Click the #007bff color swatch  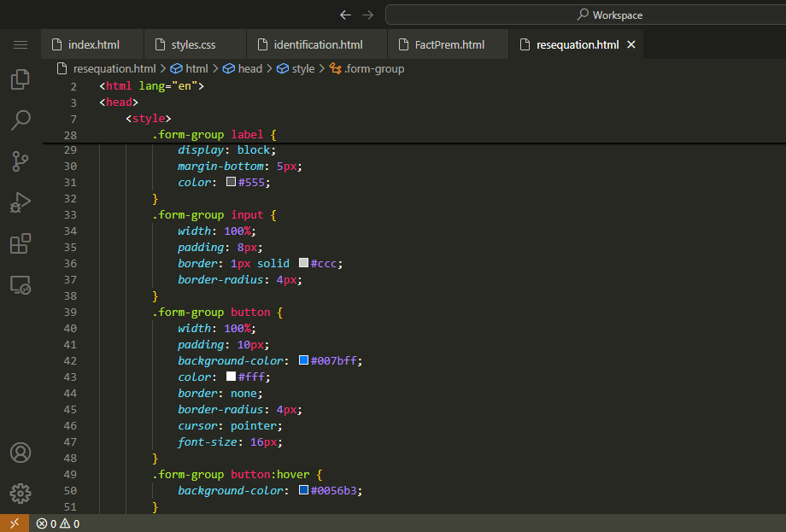tap(303, 360)
